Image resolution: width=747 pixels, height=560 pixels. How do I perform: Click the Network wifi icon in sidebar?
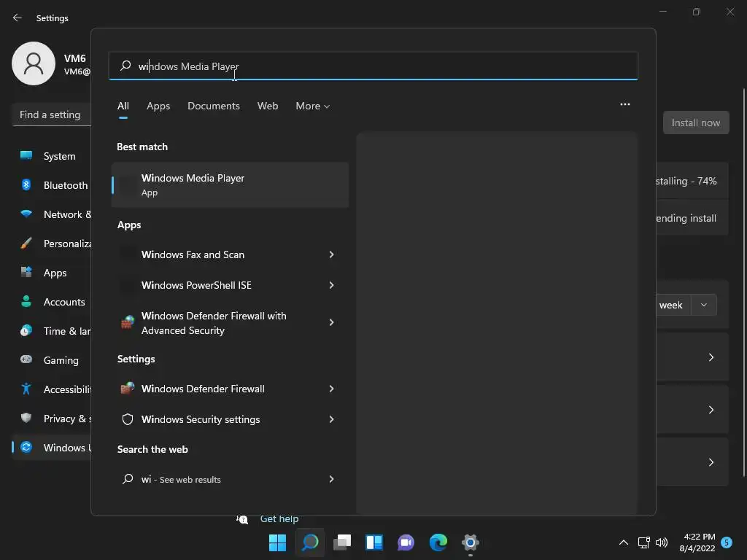click(x=26, y=214)
